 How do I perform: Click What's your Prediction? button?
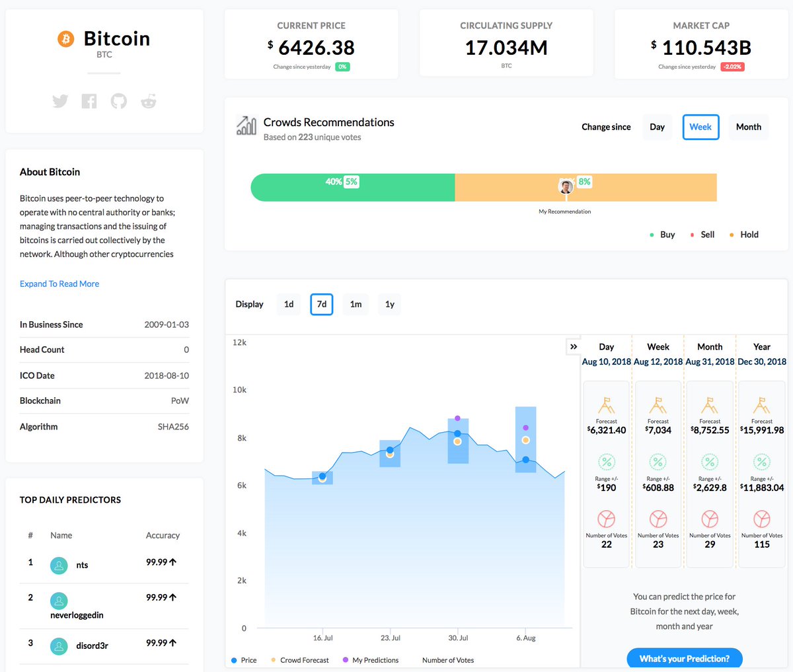click(x=685, y=659)
